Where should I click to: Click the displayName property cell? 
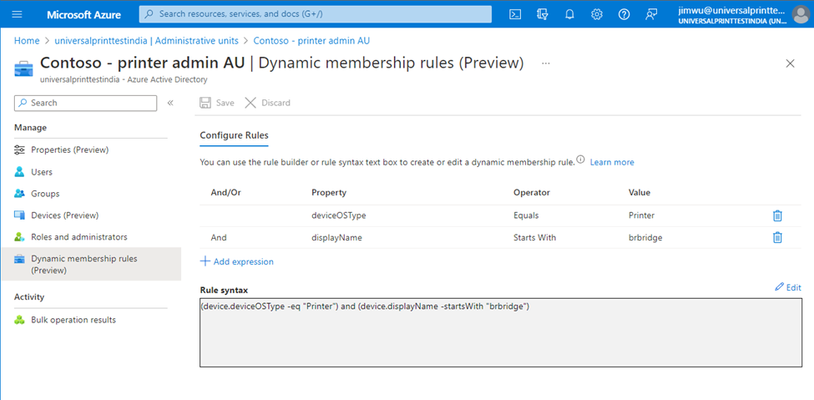[x=336, y=238]
